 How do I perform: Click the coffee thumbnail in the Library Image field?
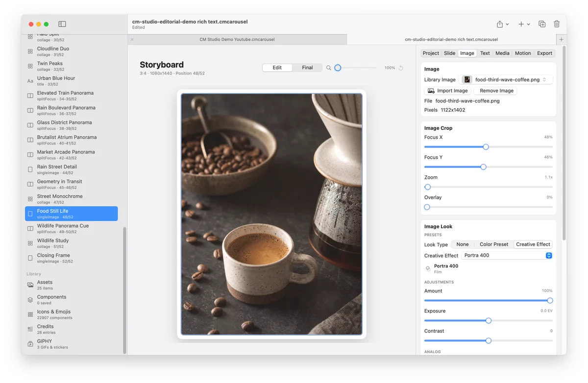click(467, 79)
